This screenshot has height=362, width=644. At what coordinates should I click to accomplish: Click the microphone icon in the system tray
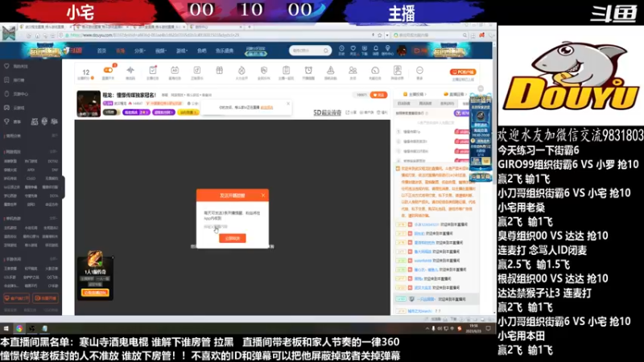coord(433,329)
